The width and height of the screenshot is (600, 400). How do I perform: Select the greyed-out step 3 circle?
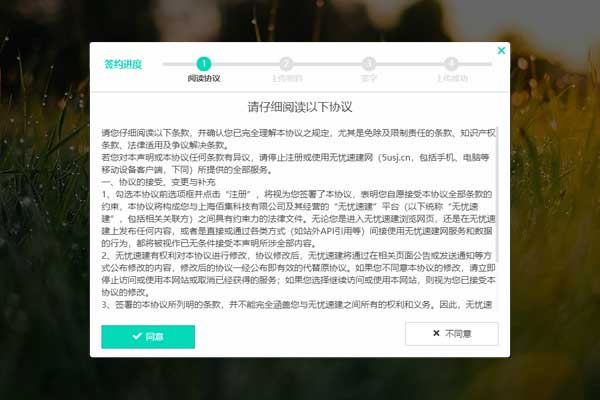[x=369, y=64]
